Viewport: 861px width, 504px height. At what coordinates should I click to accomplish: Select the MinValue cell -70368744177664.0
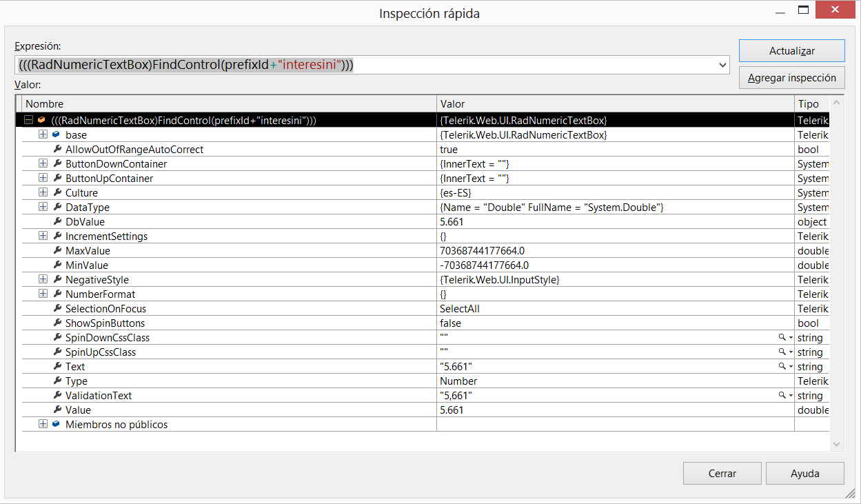point(484,265)
